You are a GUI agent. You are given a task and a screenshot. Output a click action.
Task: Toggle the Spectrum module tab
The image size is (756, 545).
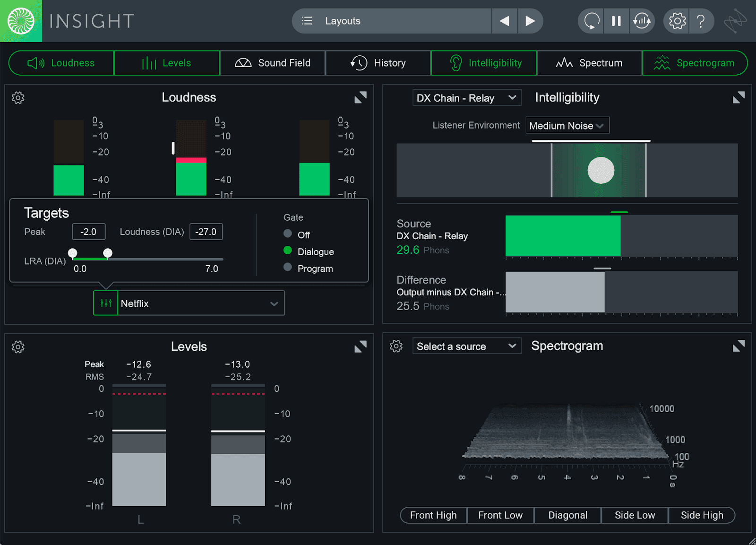(589, 63)
